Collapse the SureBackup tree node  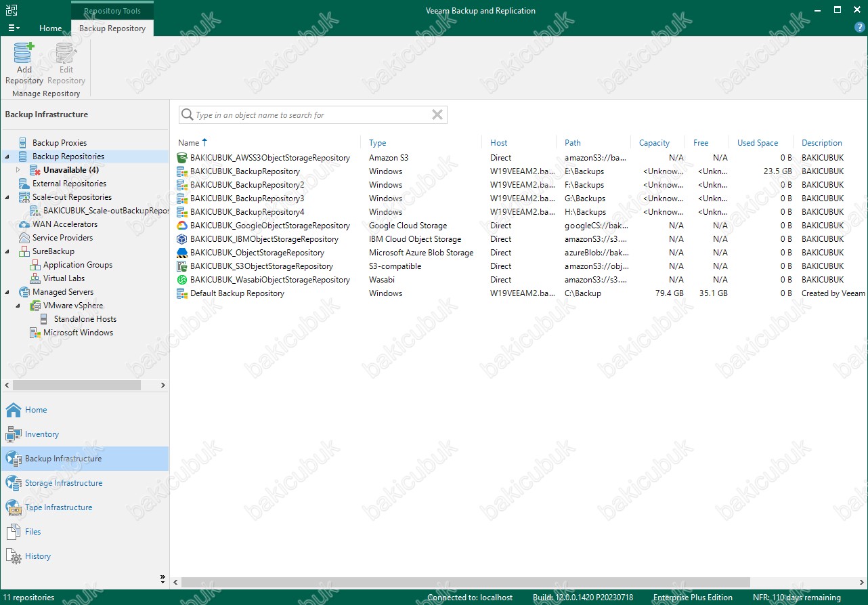7,251
